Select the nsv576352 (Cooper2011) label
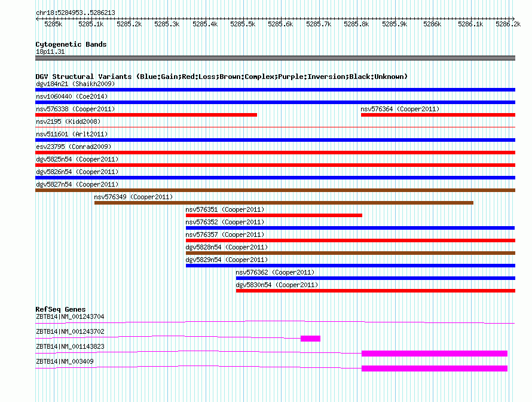Screen dimensions: 532x402 225,222
